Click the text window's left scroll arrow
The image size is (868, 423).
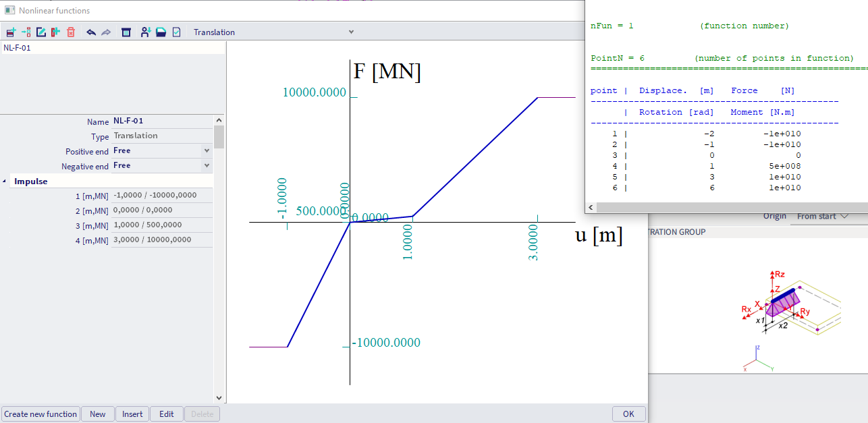click(x=591, y=208)
